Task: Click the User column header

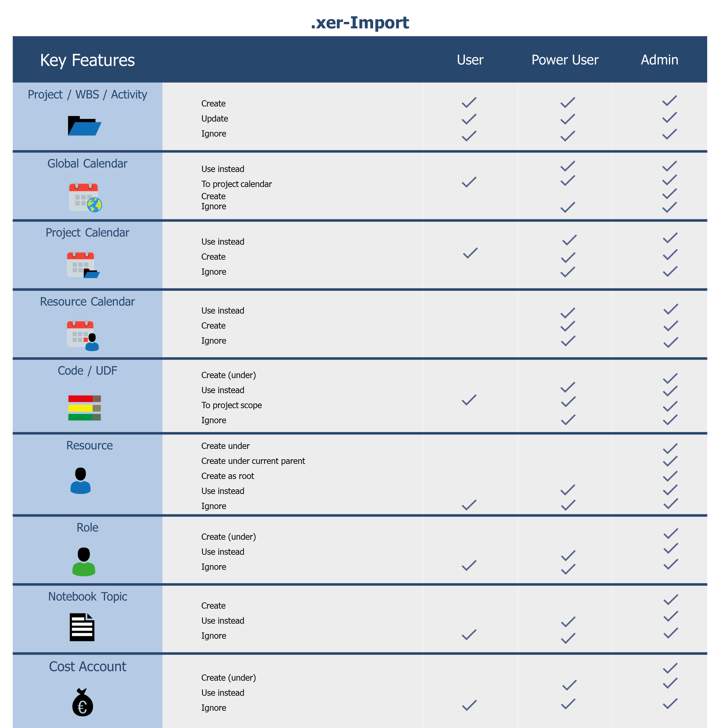Action: tap(470, 60)
